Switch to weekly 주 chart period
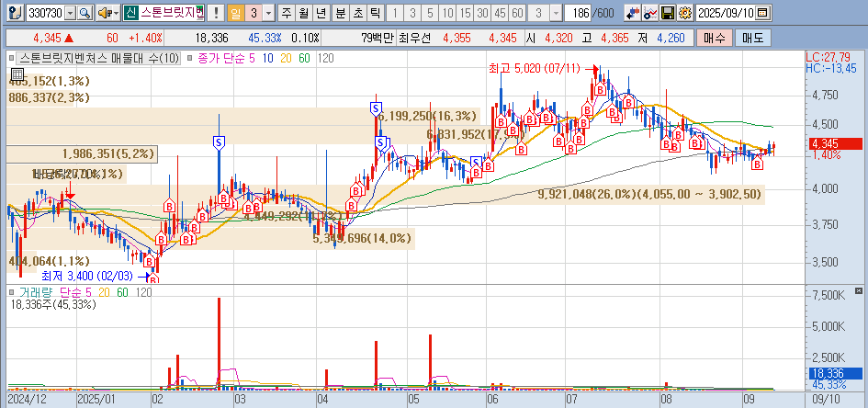The image size is (868, 408). point(286,13)
